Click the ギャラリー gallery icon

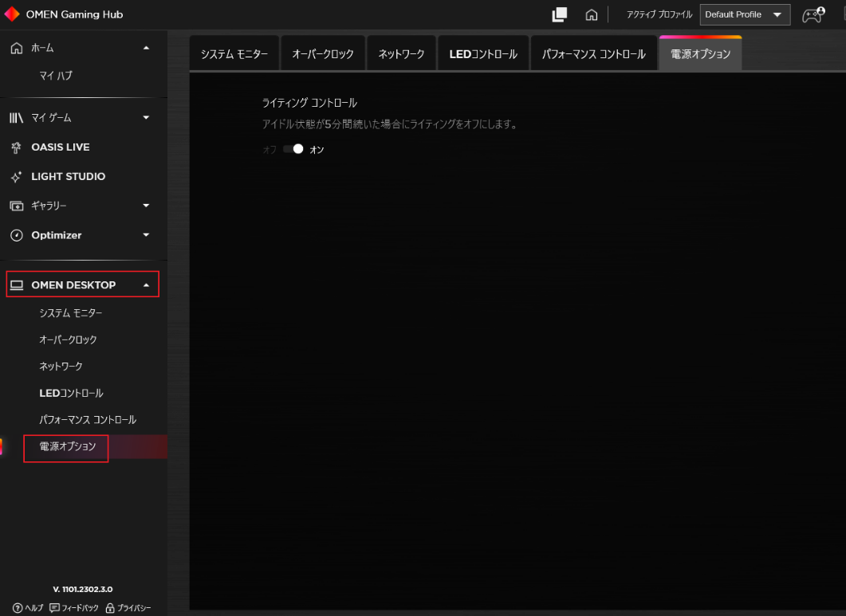17,206
